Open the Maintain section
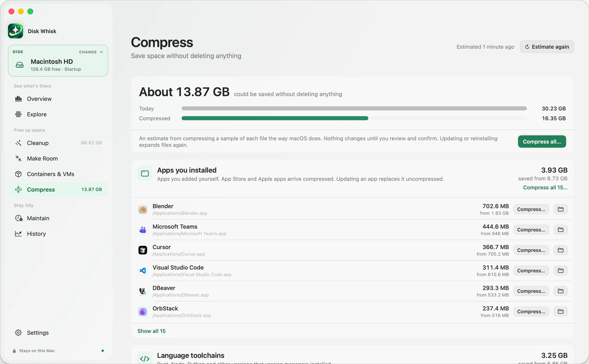589x364 pixels. [58, 218]
